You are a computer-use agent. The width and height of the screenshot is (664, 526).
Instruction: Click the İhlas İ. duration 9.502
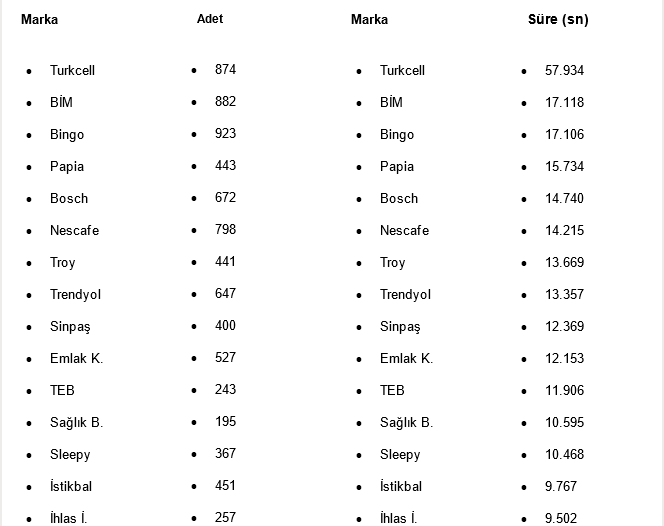(560, 518)
